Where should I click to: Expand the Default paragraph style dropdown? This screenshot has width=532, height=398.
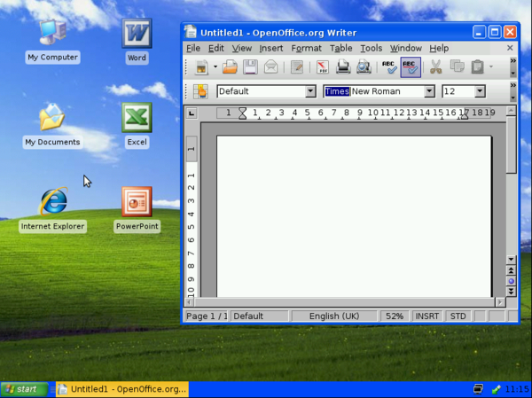click(310, 91)
